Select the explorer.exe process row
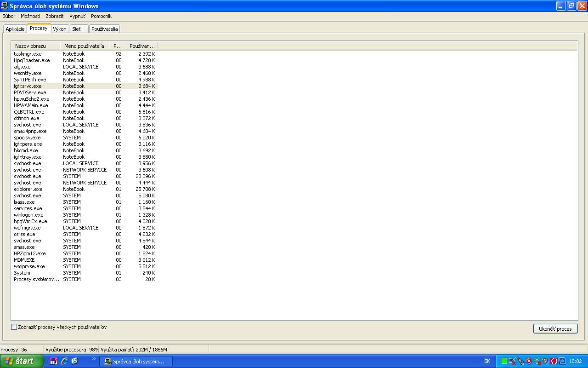This screenshot has width=588, height=368. [28, 189]
